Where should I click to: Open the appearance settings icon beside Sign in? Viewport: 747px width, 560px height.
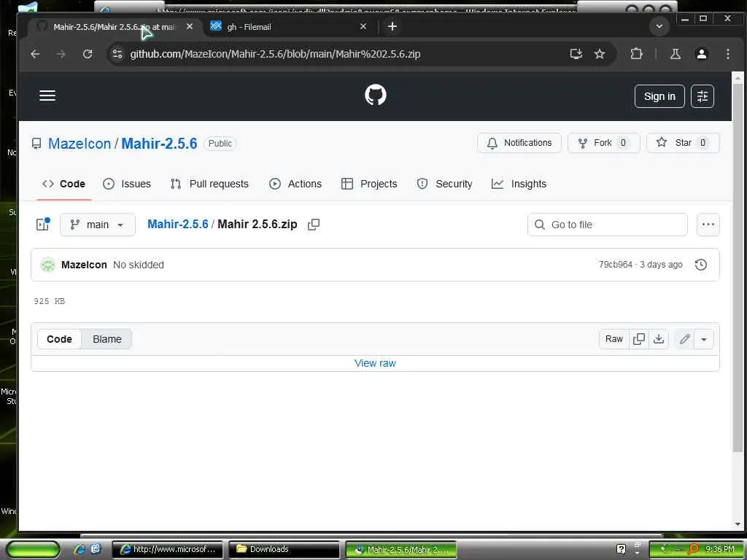[x=703, y=96]
